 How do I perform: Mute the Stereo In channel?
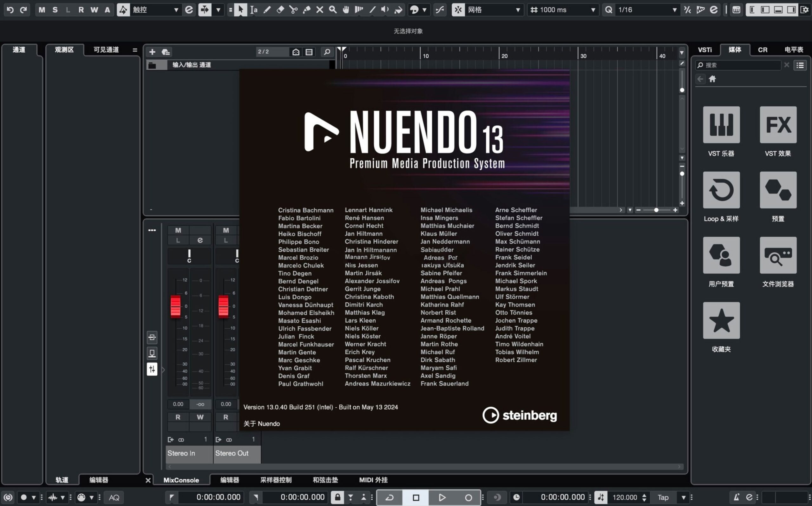click(x=178, y=230)
